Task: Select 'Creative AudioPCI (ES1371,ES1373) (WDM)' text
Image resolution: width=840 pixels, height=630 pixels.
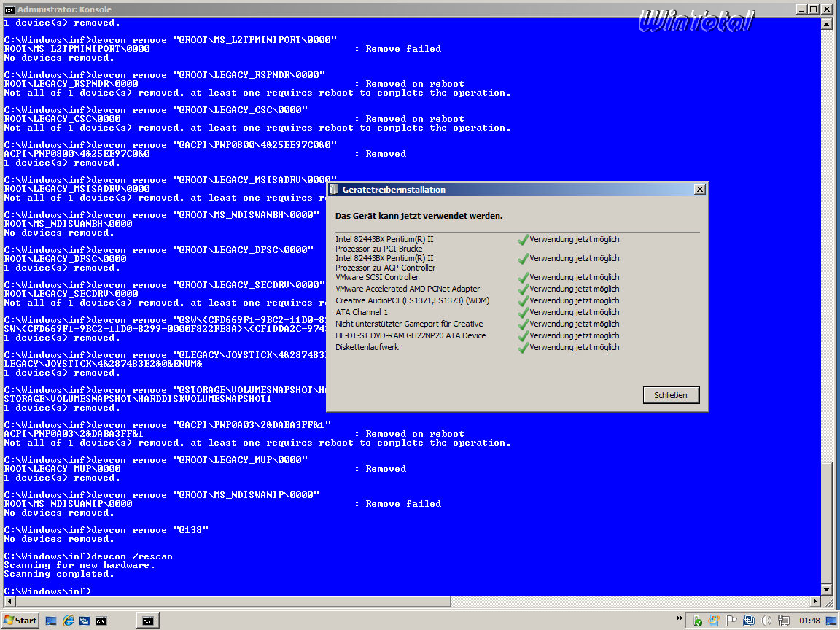Action: coord(413,301)
